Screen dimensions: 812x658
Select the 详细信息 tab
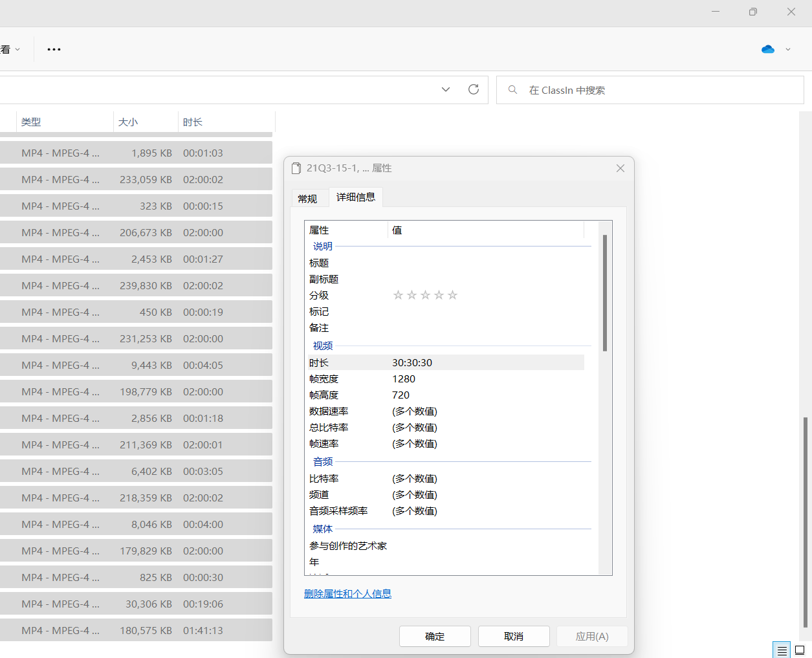(356, 197)
